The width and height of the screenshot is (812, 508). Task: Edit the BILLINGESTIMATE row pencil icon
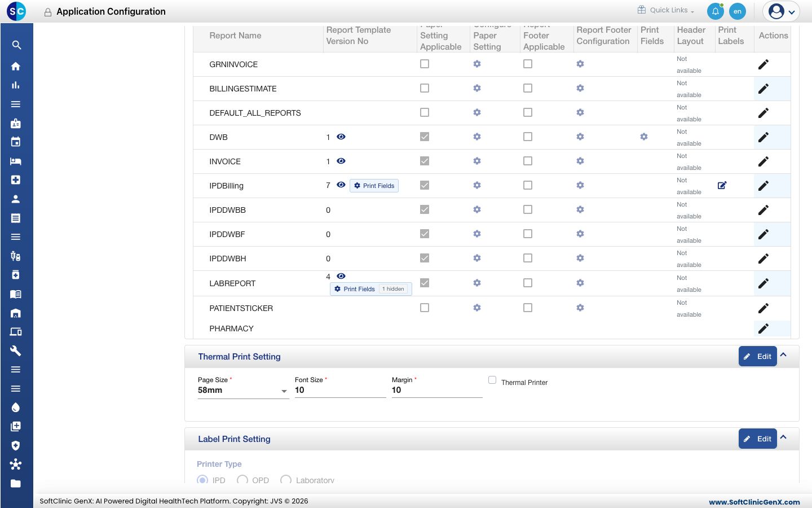(x=764, y=89)
